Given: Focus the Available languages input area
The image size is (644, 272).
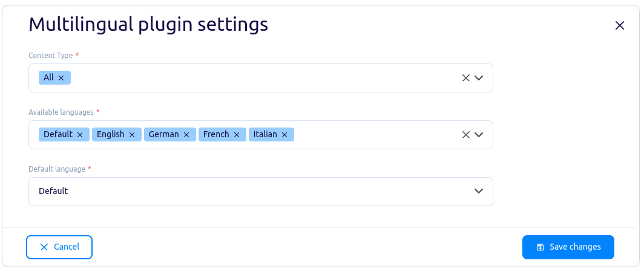Looking at the screenshot, I should click(375, 135).
